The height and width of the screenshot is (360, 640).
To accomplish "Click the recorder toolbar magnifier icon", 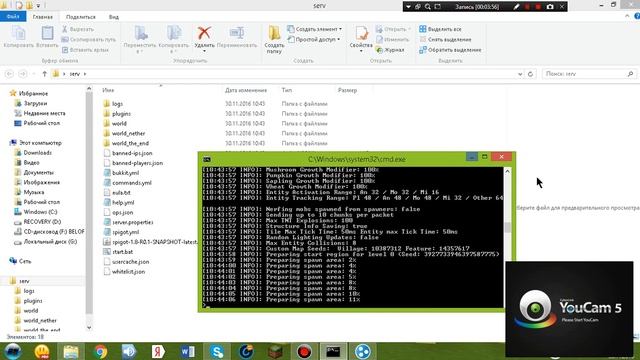I will click(x=427, y=7).
